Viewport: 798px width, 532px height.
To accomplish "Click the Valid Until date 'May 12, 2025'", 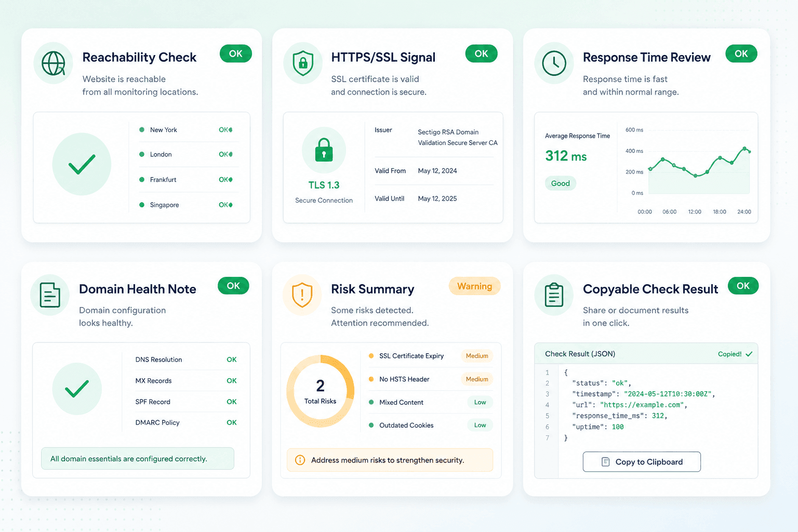I will click(x=437, y=198).
